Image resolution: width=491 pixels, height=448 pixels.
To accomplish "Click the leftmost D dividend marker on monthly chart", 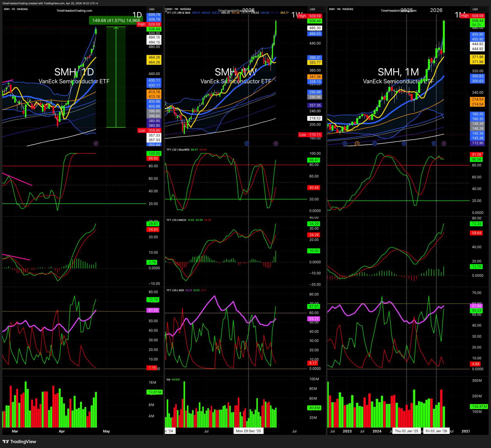I will coord(345,144).
